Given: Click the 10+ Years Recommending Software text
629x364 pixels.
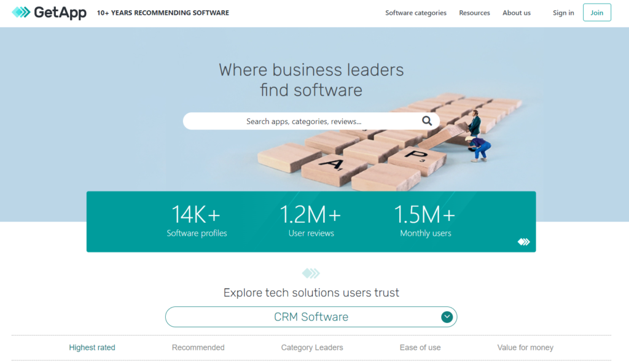Looking at the screenshot, I should tap(163, 12).
